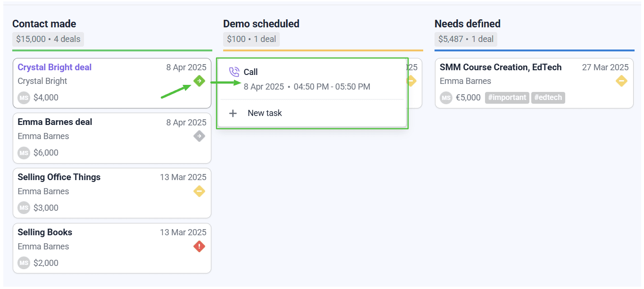Screen dimensions: 644x289
Task: Click the Demo scheduled total badge
Action: (x=251, y=39)
